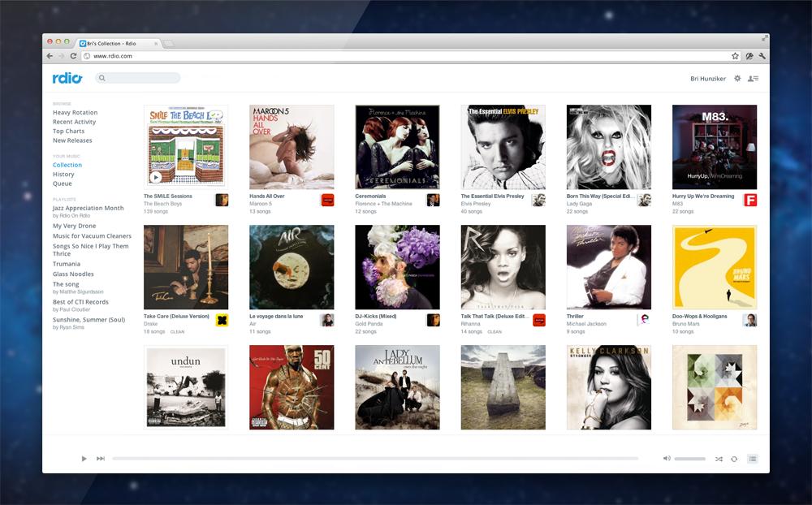Open the settings gear icon
This screenshot has width=812, height=505.
tap(737, 78)
